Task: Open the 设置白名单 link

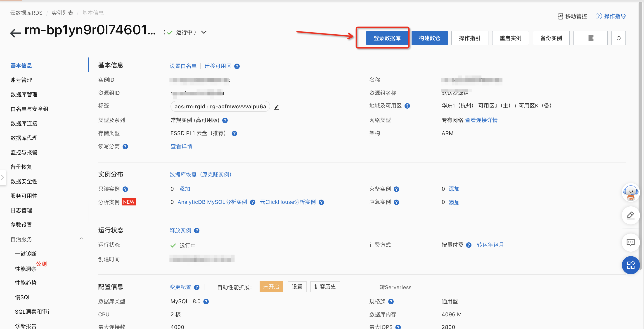Action: click(183, 66)
